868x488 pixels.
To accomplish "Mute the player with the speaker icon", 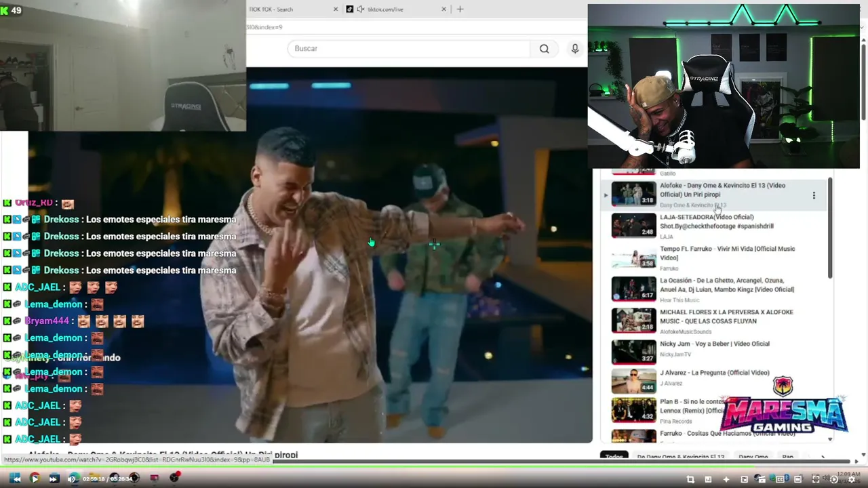I will click(72, 479).
